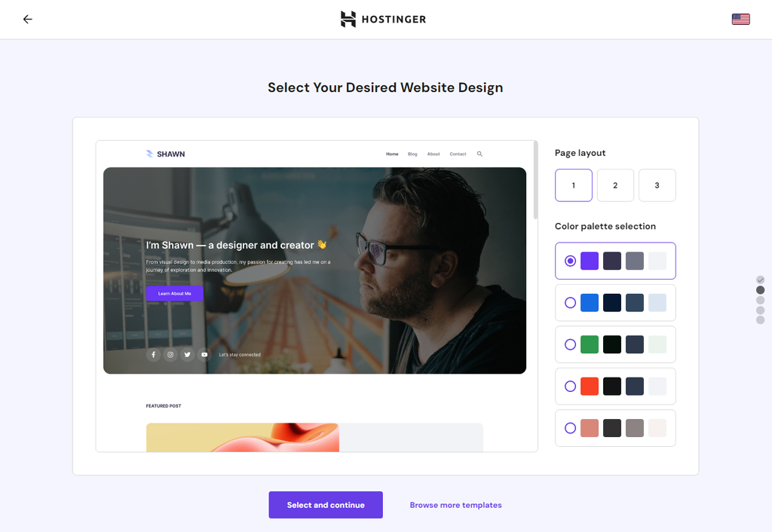Open the Blog nav item in preview
Image resolution: width=772 pixels, height=532 pixels.
(x=412, y=154)
